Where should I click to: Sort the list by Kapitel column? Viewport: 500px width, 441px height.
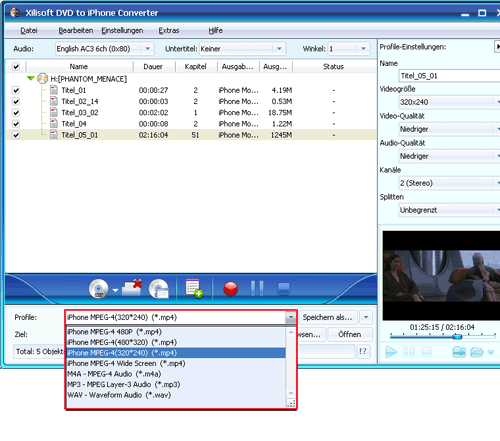[x=196, y=67]
